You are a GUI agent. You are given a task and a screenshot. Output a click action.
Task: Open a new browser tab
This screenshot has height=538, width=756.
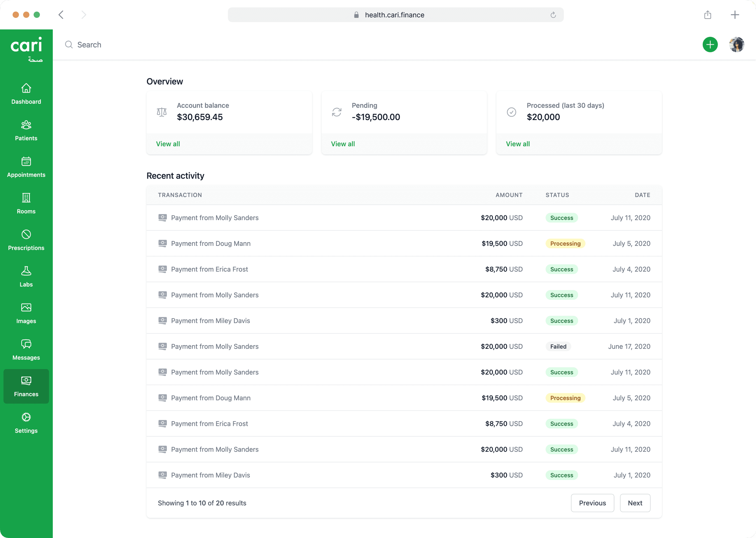735,14
